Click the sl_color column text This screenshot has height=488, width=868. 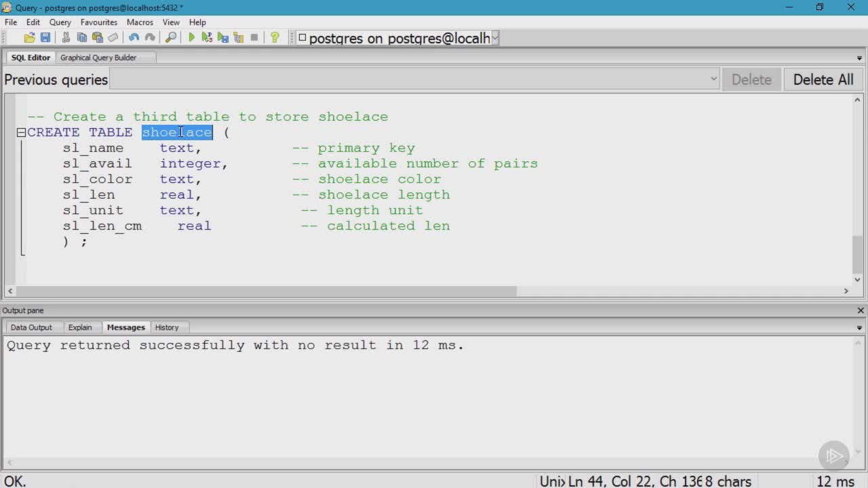point(97,179)
